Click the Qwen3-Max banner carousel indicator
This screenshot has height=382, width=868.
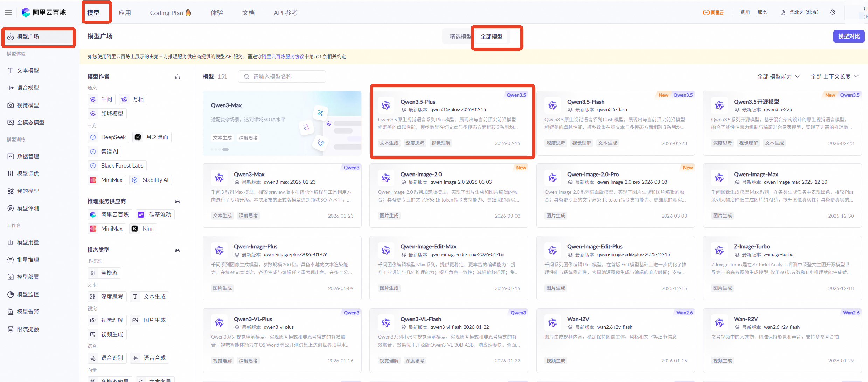[x=225, y=150]
